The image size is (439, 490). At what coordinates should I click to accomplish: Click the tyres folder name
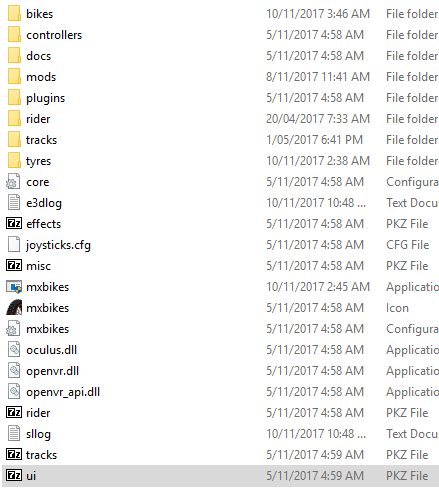pyautogui.click(x=39, y=161)
